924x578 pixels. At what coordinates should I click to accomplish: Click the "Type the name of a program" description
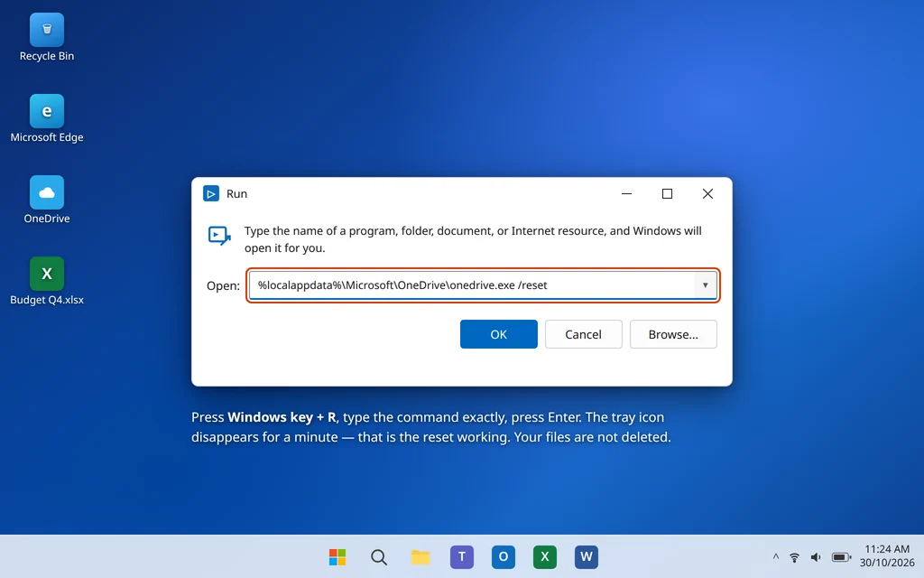(473, 238)
